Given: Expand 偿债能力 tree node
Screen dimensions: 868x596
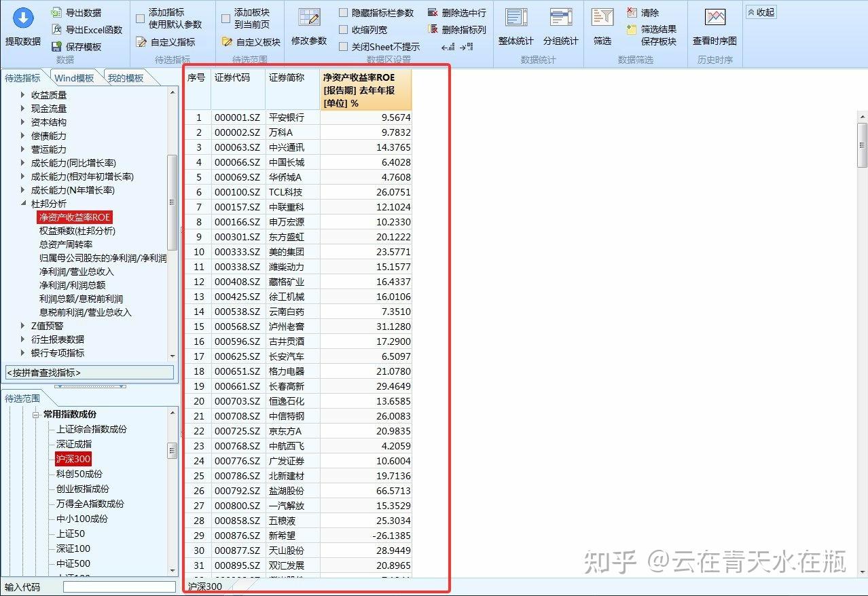Looking at the screenshot, I should point(22,136).
